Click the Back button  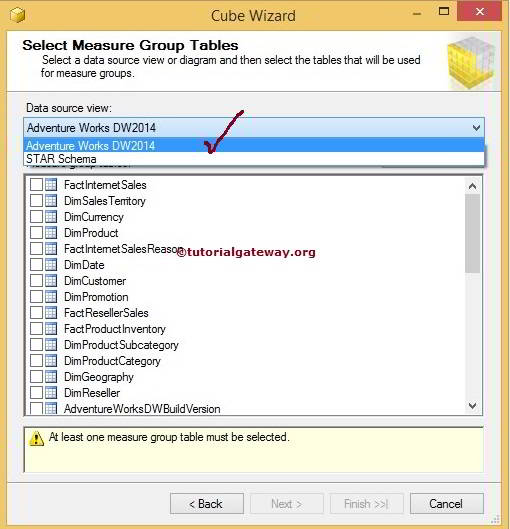[207, 504]
